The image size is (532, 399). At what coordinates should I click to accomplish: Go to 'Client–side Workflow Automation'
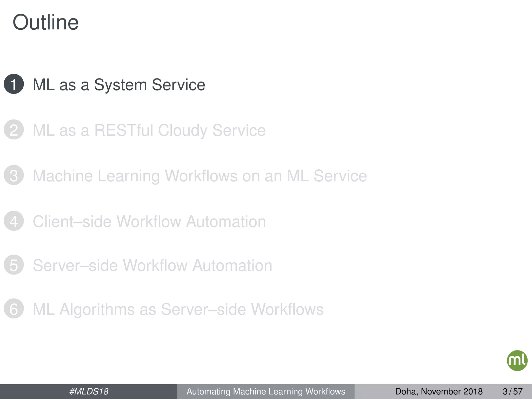[x=149, y=222]
